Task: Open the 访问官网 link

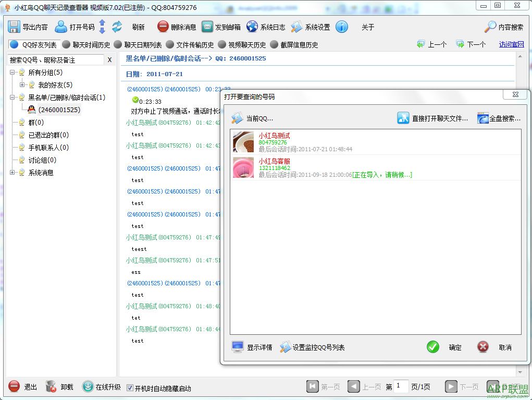Action: pos(511,44)
